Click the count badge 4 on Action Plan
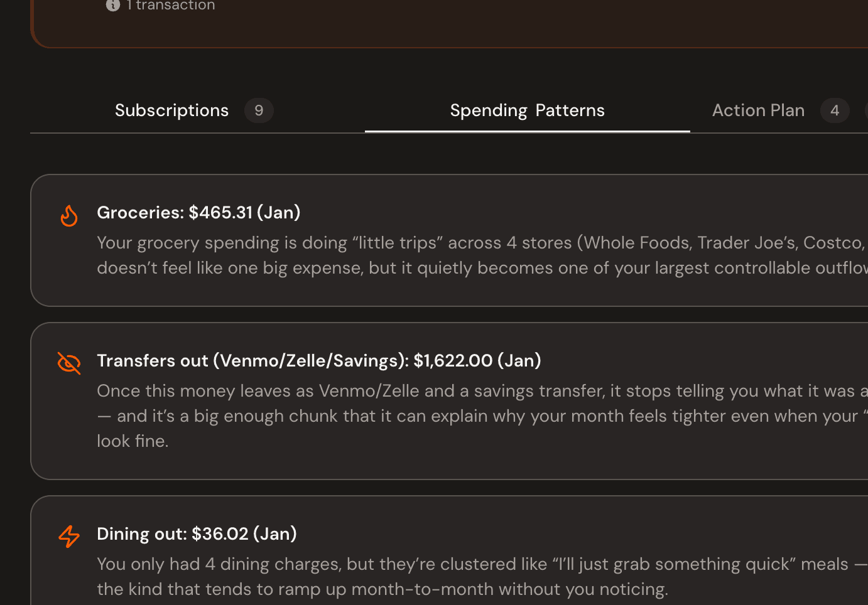This screenshot has width=868, height=605. tap(835, 110)
